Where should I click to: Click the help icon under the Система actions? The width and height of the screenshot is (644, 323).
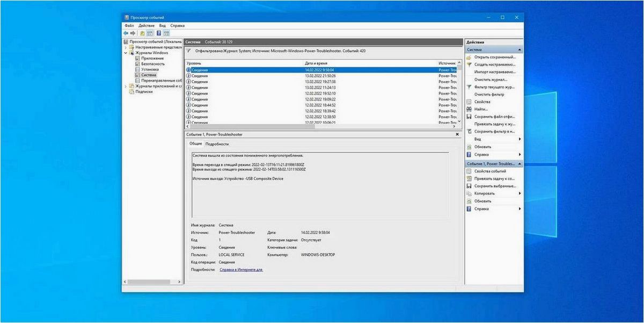[x=469, y=154]
